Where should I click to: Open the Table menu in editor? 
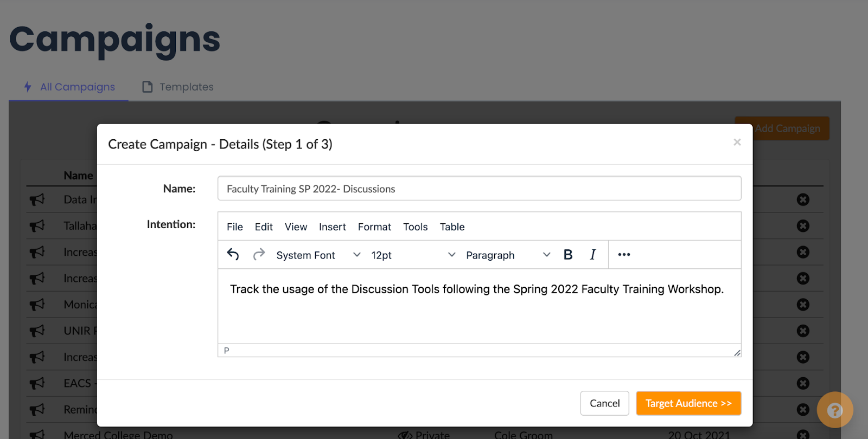(452, 227)
